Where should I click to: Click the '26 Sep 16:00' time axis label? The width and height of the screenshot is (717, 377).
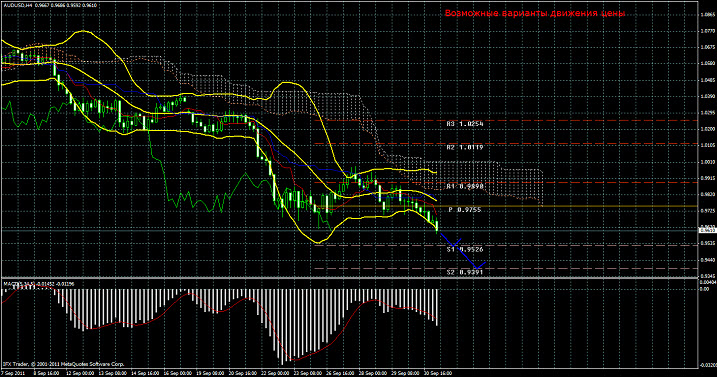coord(341,373)
